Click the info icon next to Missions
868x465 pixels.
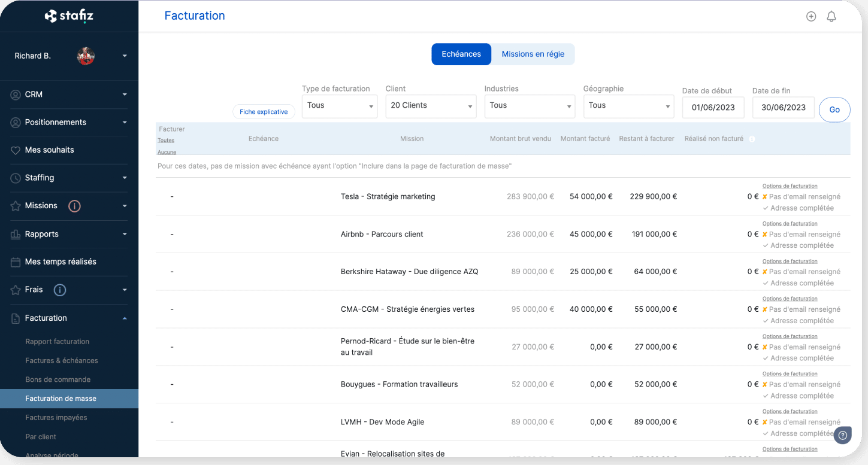[x=74, y=206]
